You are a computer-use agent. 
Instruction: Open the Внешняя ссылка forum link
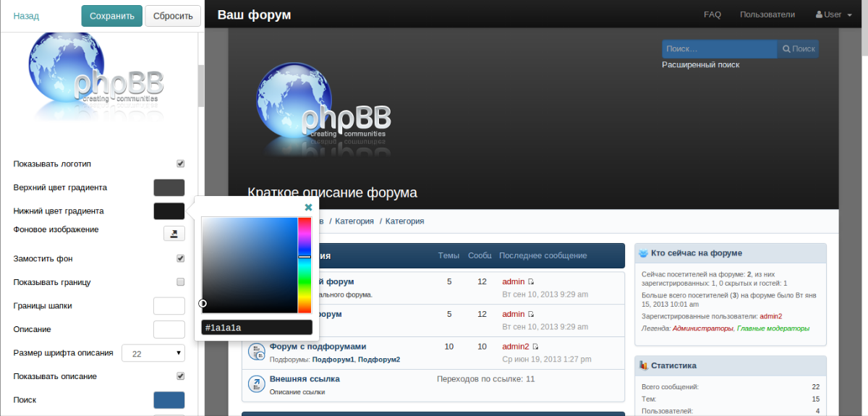pyautogui.click(x=305, y=378)
